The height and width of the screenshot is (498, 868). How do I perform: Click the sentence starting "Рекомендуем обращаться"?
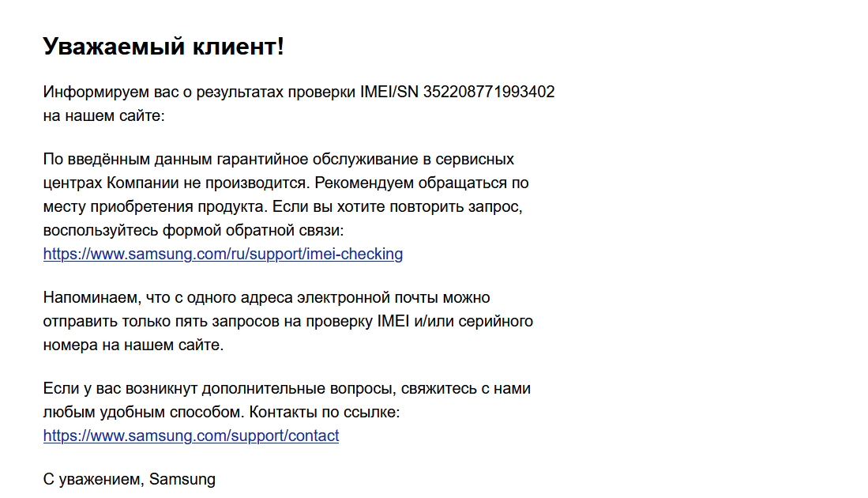tap(422, 183)
